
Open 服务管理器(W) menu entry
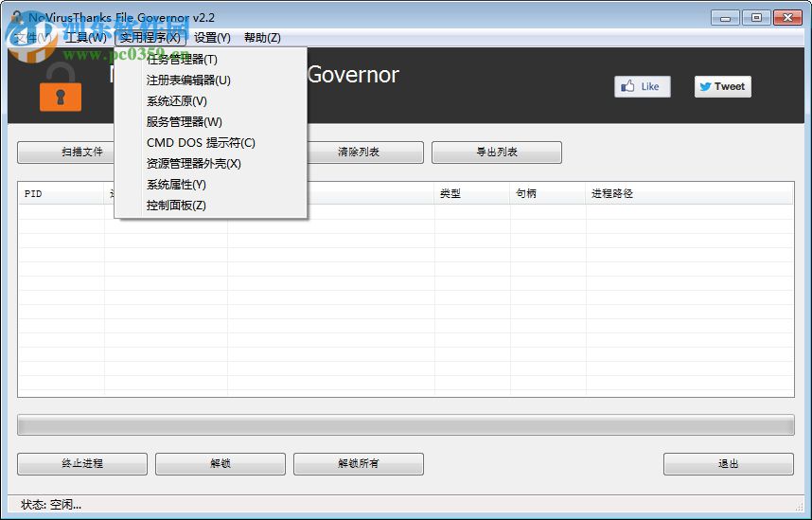click(x=211, y=122)
